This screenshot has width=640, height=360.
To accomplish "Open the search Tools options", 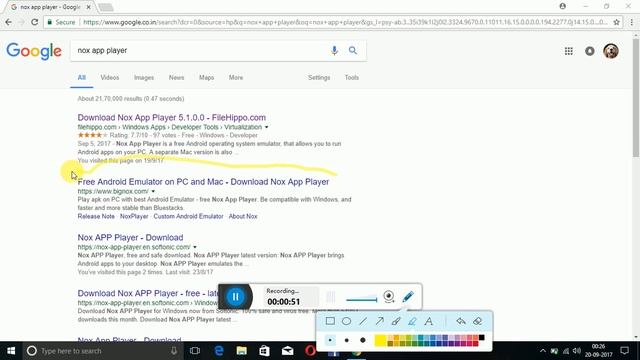I will [x=351, y=78].
